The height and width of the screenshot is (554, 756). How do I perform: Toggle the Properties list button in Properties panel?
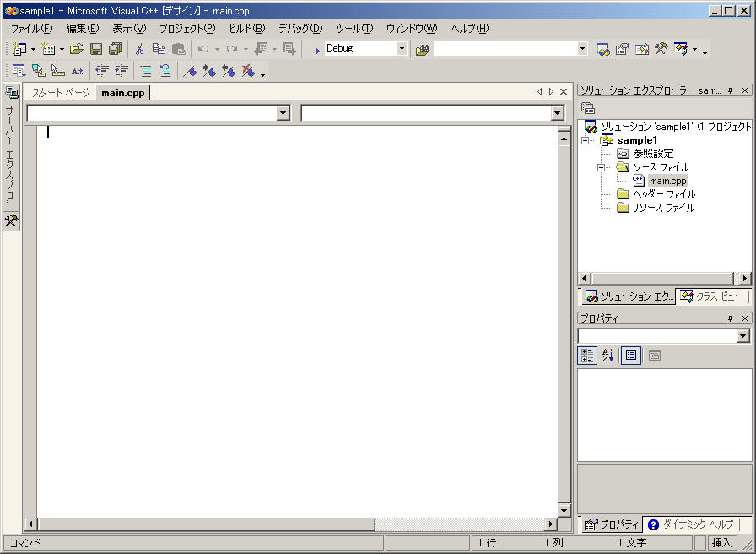(x=631, y=356)
